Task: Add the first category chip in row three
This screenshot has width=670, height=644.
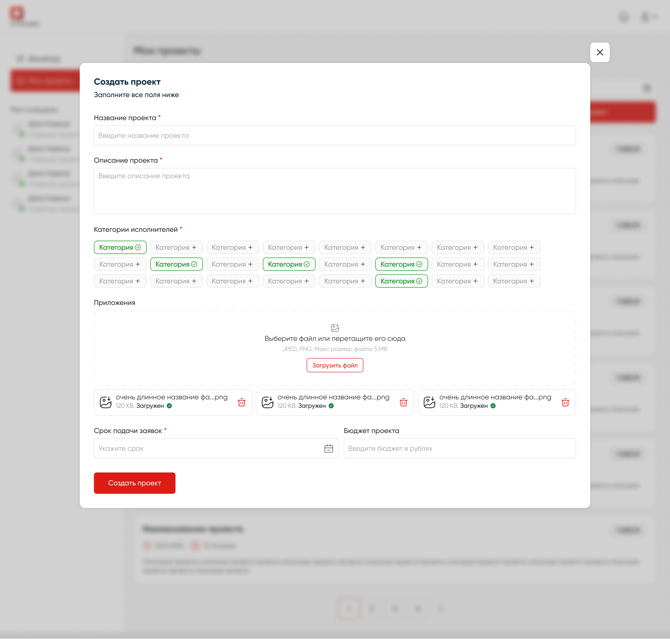Action: [120, 281]
